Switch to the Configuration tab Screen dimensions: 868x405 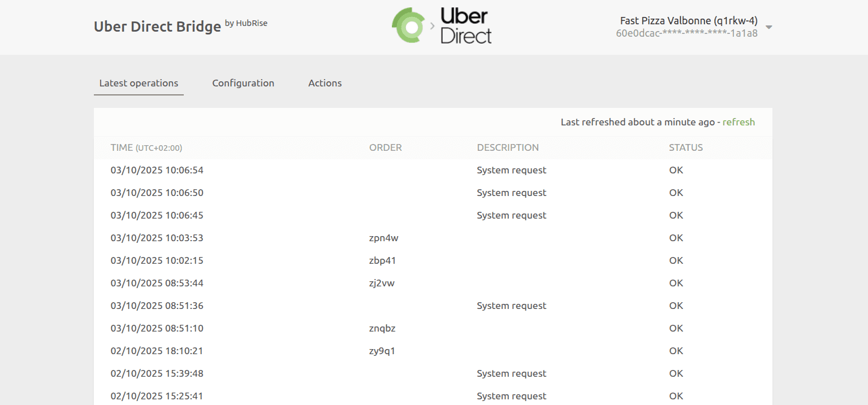[x=243, y=83]
